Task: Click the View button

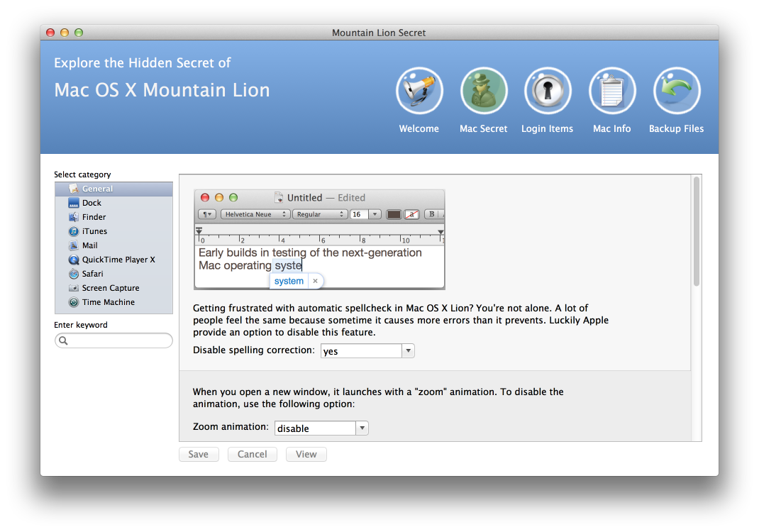Action: coord(306,454)
